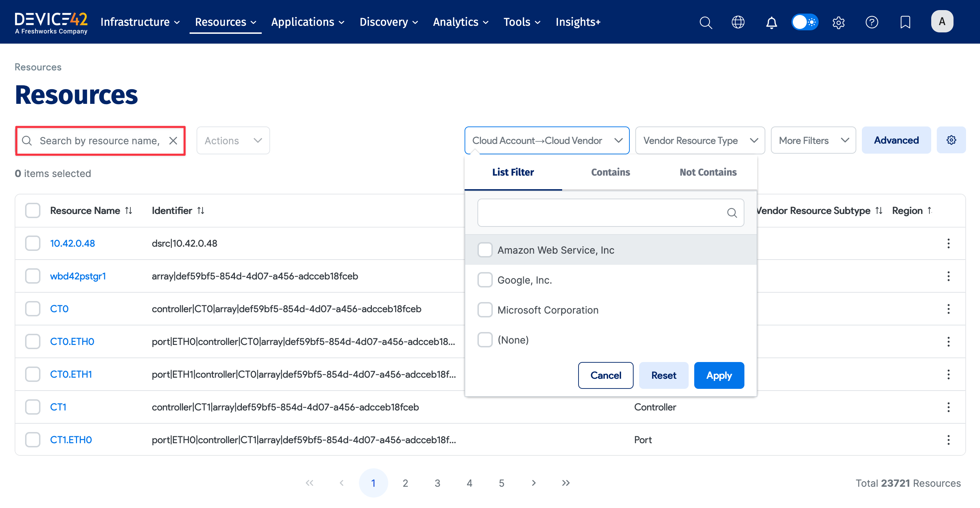980x508 pixels.
Task: Expand the Vendor Resource Type dropdown
Action: tap(699, 140)
